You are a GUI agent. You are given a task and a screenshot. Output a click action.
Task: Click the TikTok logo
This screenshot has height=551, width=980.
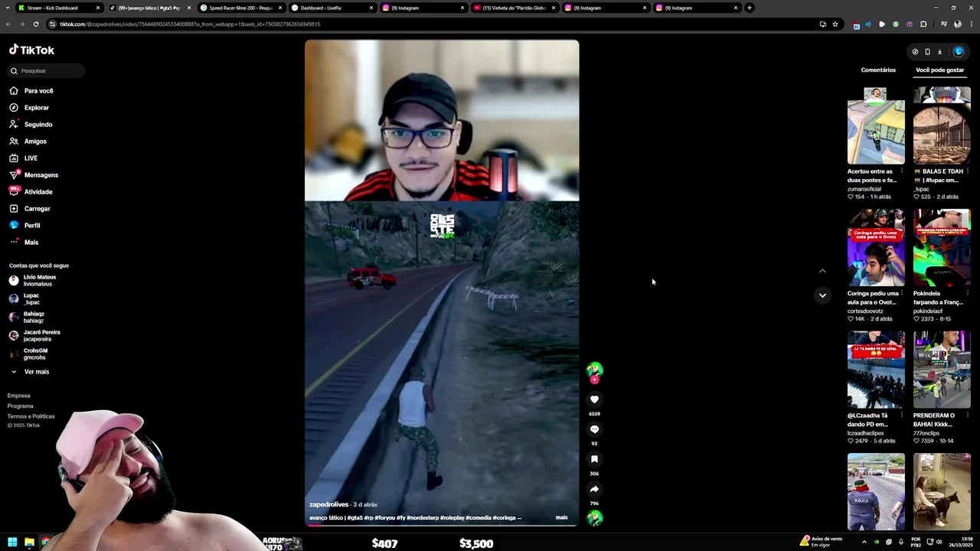click(31, 50)
